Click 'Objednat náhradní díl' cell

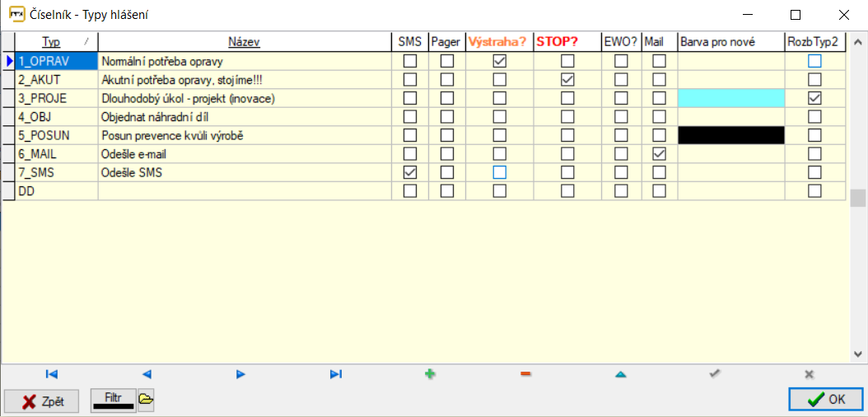click(244, 117)
